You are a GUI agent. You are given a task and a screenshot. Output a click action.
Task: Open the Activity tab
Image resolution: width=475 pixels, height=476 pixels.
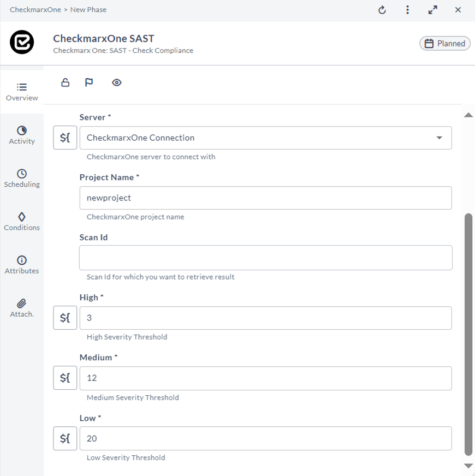click(22, 135)
